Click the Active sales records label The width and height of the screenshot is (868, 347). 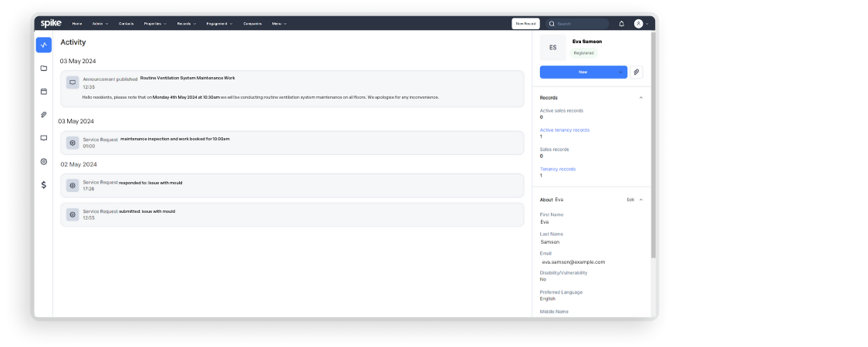[562, 111]
